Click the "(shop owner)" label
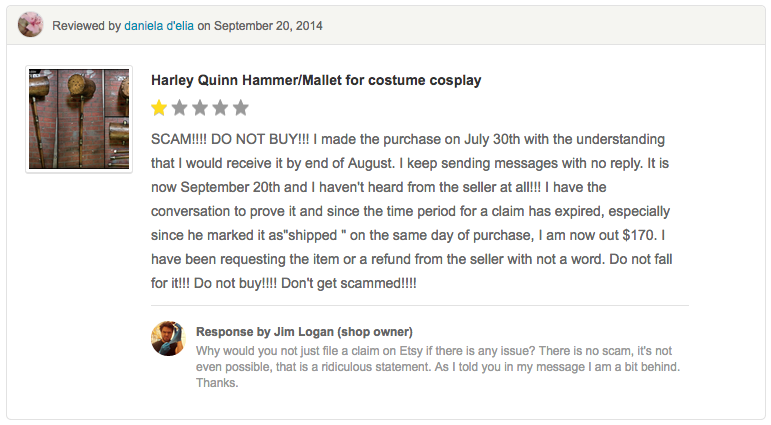This screenshot has width=771, height=425. pos(375,332)
